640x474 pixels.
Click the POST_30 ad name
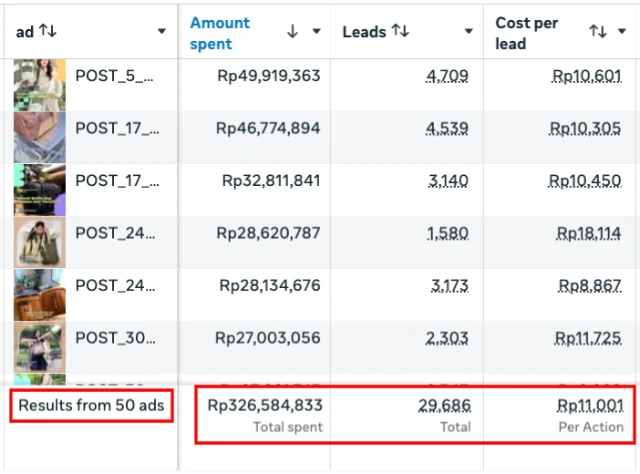coord(116,338)
